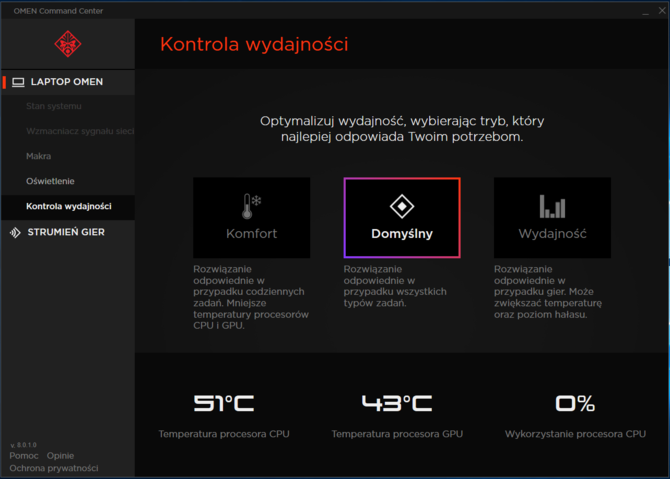Click the version number v. 8.0.1.0
This screenshot has width=670, height=479.
click(24, 445)
